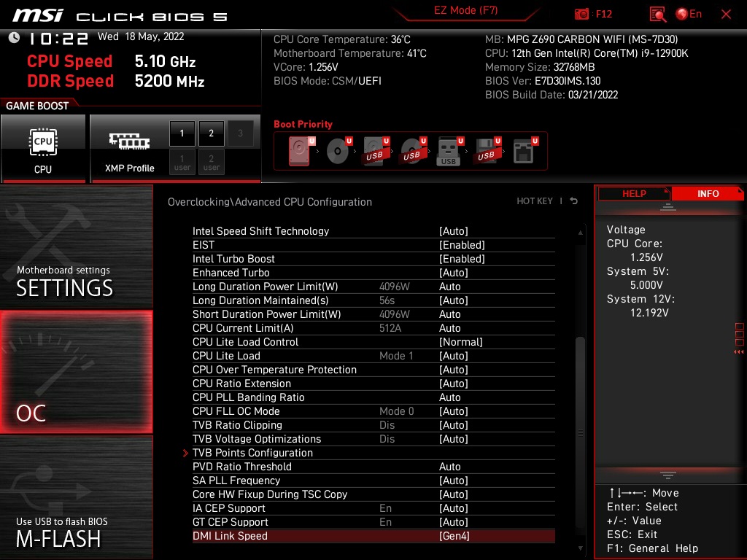Click scroll-up arrow of settings list
The width and height of the screenshot is (747, 560).
point(580,233)
